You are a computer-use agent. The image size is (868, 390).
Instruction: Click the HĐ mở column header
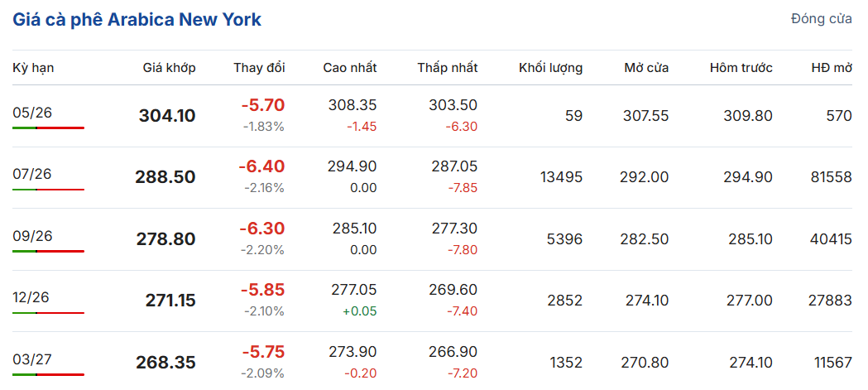point(831,68)
